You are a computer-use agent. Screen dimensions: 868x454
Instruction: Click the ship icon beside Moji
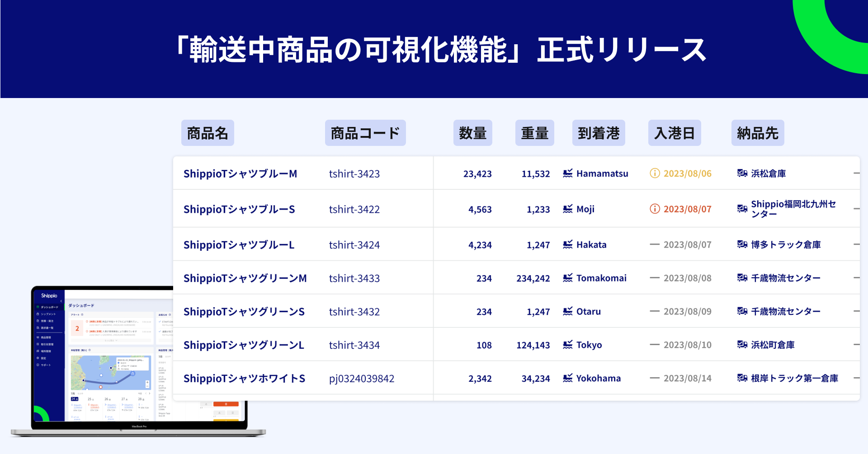568,209
